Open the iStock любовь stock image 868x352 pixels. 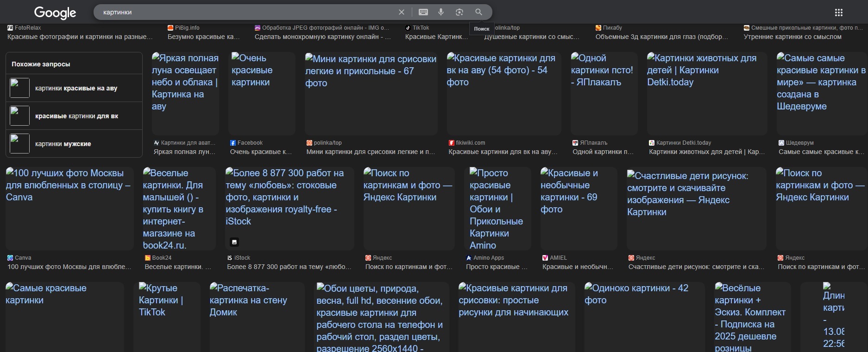click(289, 209)
